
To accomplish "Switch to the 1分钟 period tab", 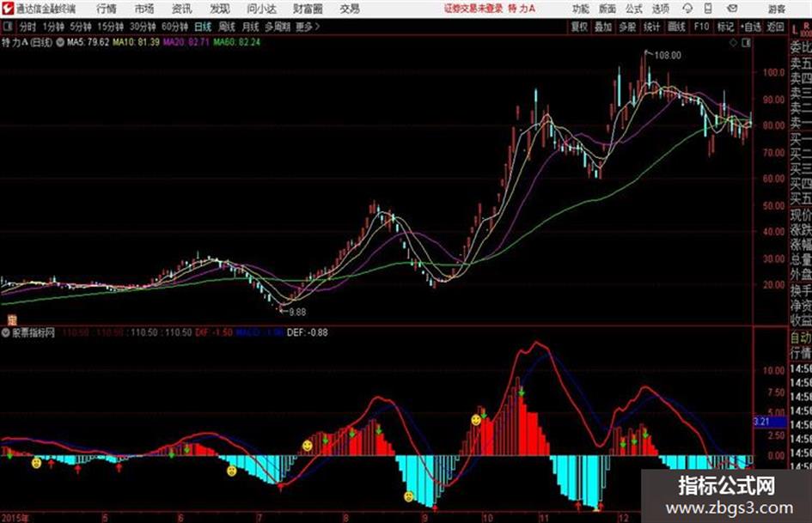I will [x=53, y=27].
